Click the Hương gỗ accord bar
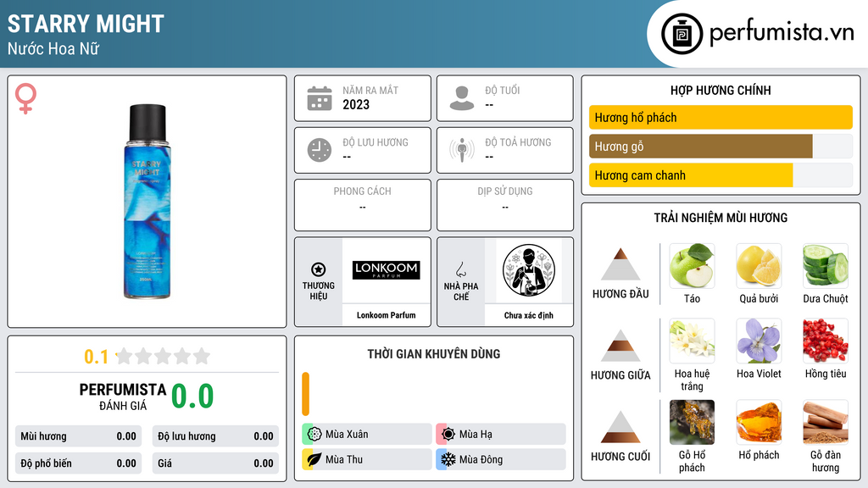 pyautogui.click(x=721, y=146)
